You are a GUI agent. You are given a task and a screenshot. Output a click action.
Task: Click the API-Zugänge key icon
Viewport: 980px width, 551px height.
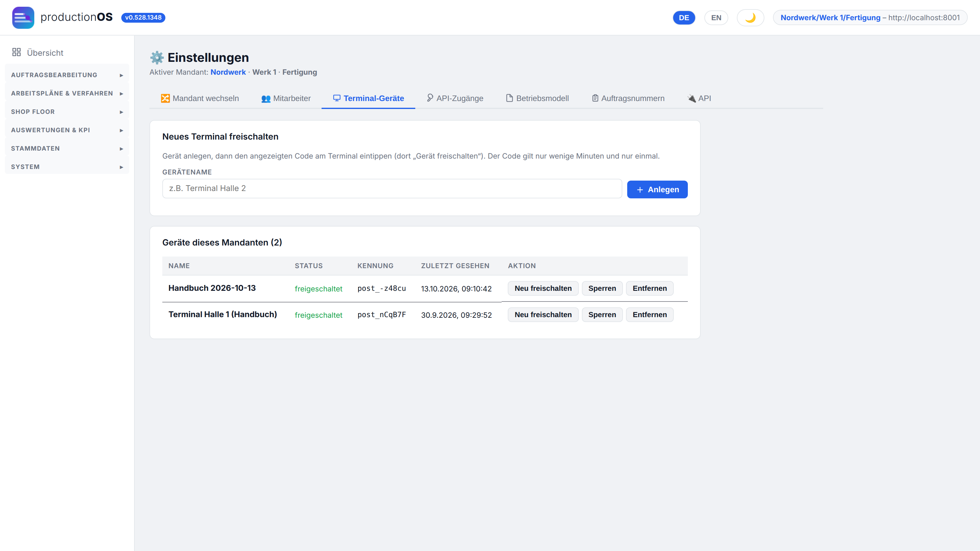tap(430, 98)
